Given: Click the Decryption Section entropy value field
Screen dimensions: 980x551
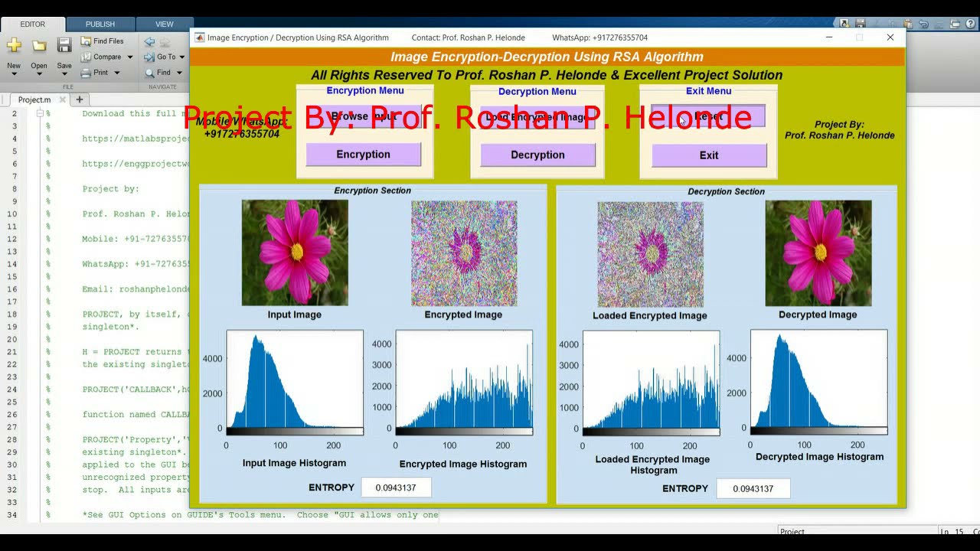Looking at the screenshot, I should pos(753,488).
